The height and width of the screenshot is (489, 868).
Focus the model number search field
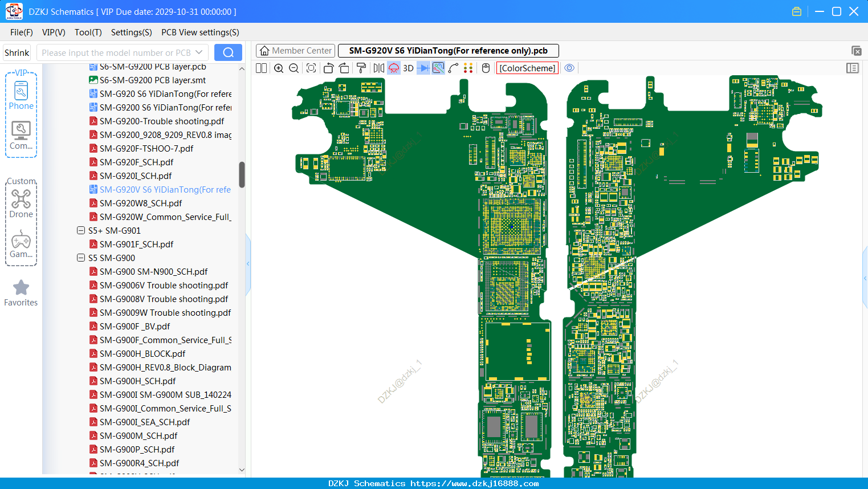(x=116, y=52)
